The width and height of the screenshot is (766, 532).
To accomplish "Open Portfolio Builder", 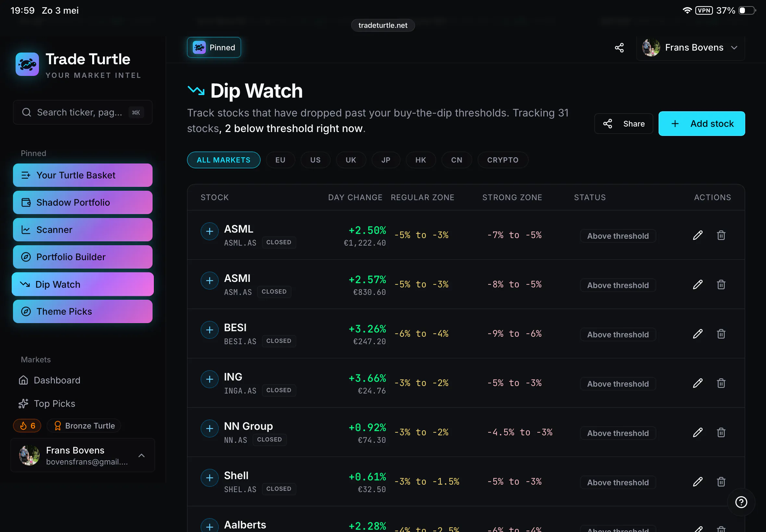I will coord(83,257).
